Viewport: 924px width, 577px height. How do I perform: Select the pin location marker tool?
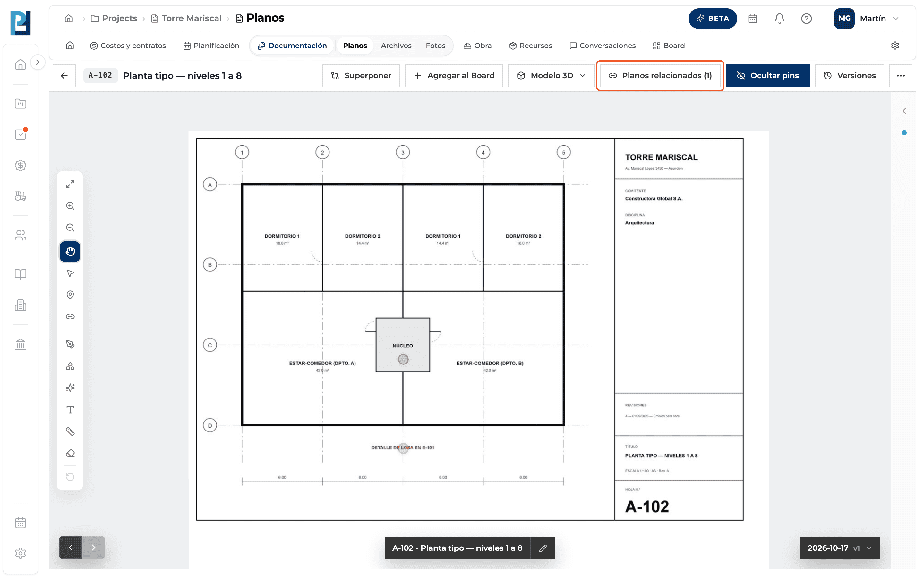click(70, 295)
